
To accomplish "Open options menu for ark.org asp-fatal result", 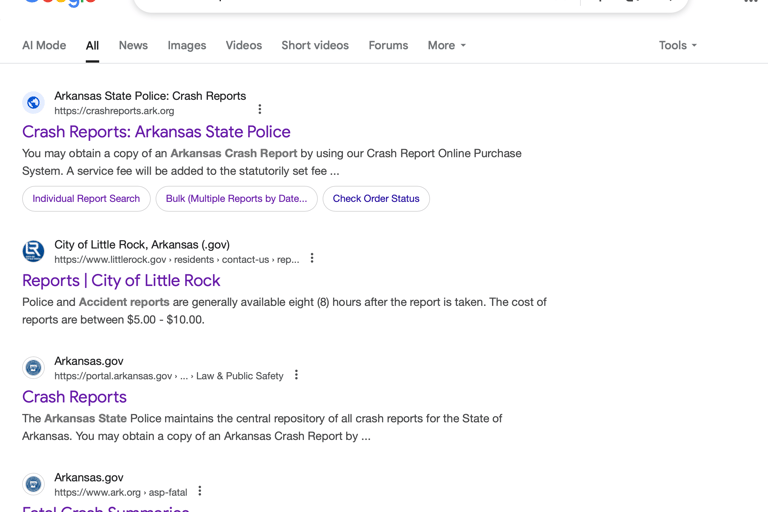I will pyautogui.click(x=200, y=491).
